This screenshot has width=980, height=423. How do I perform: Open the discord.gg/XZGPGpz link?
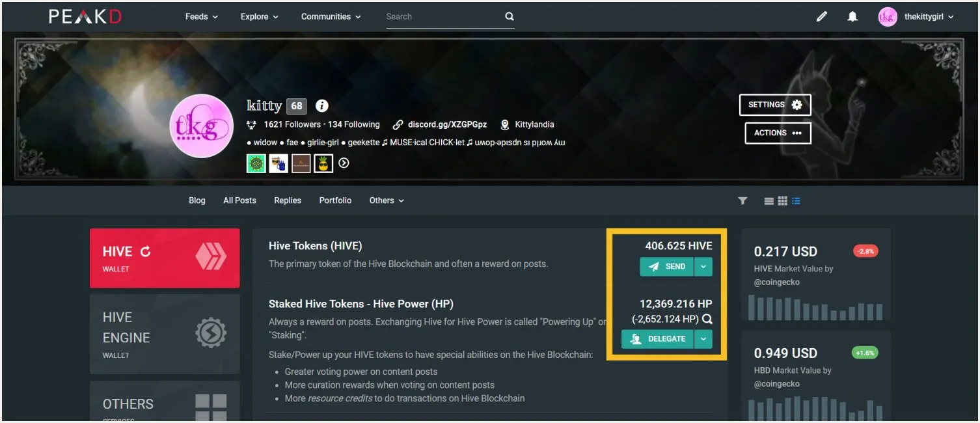pyautogui.click(x=447, y=125)
